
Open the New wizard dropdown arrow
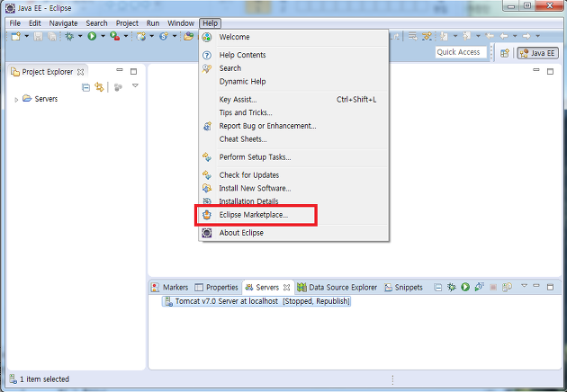pos(26,36)
